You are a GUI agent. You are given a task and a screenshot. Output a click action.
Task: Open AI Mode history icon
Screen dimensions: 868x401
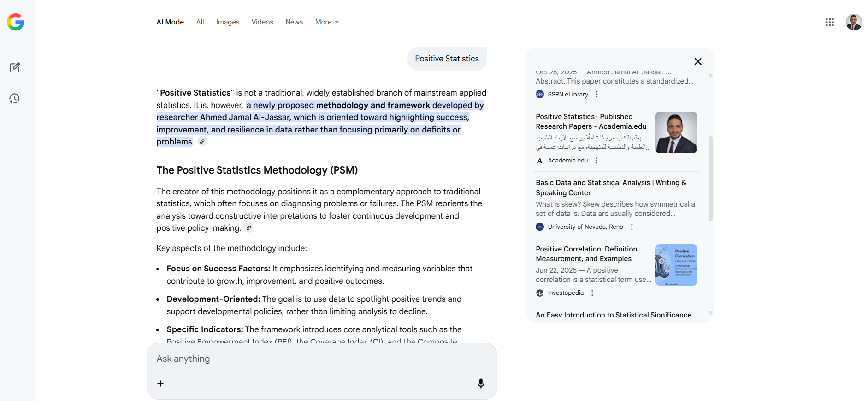[15, 98]
